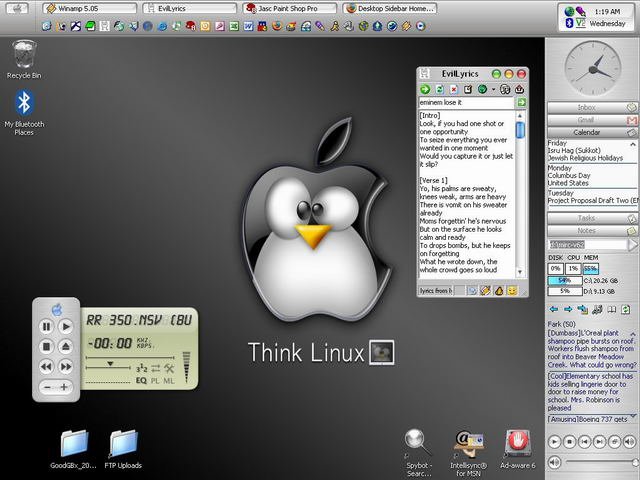Click the blue Apple logo on Winamp remote
The width and height of the screenshot is (640, 480).
click(x=57, y=310)
